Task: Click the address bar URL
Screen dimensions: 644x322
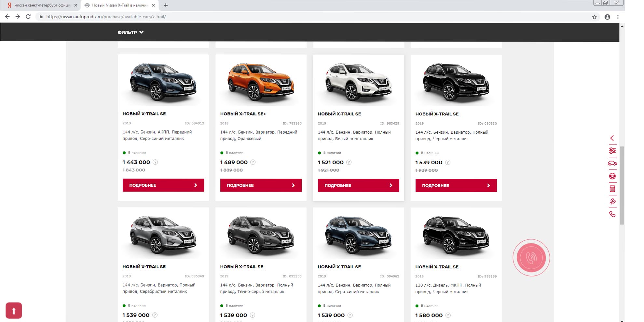Action: (x=106, y=17)
